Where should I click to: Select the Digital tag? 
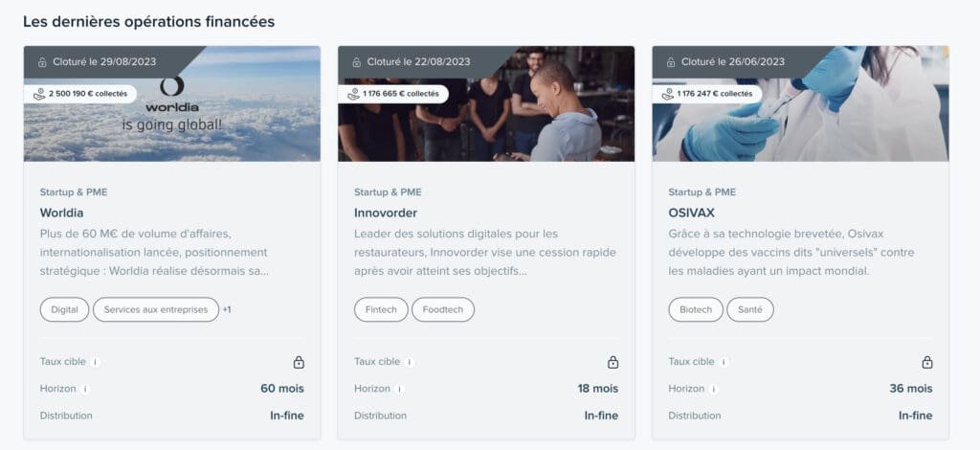64,309
